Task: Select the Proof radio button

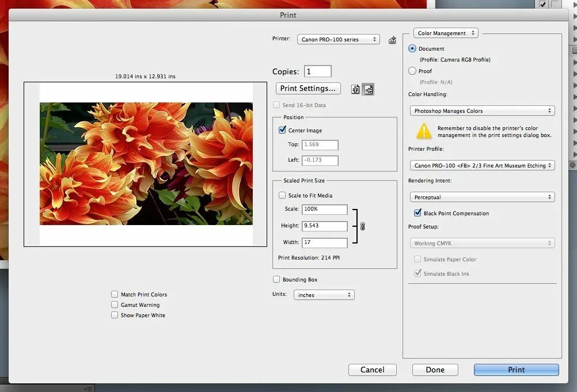Action: pos(412,71)
